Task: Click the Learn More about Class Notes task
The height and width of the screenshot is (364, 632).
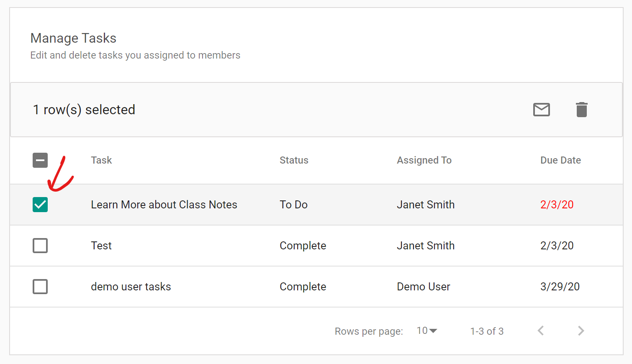Action: tap(164, 205)
